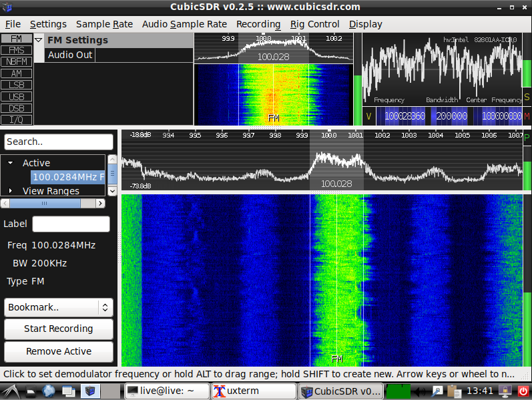Click the green CPU monitor tray applet
Screen dimensions: 532x400
[398, 391]
